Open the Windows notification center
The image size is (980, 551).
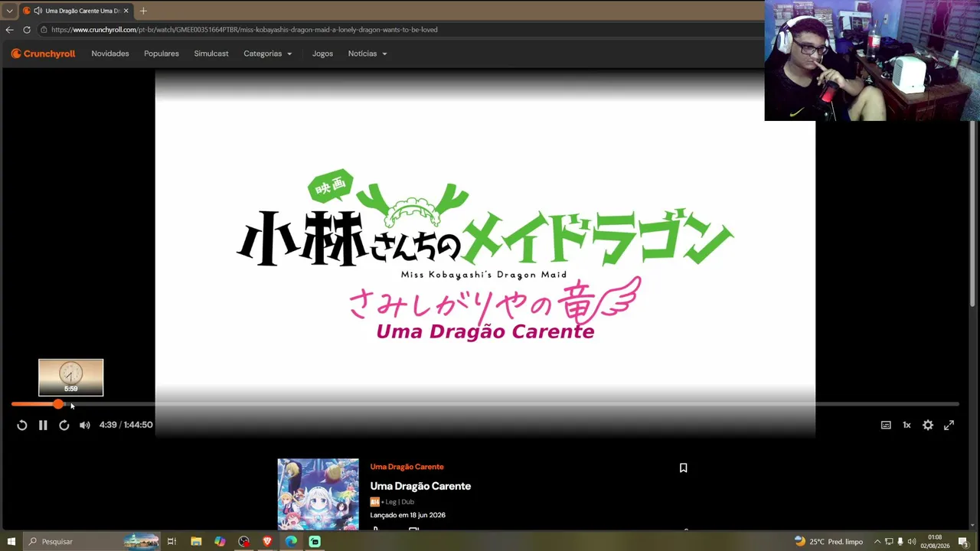(x=963, y=541)
